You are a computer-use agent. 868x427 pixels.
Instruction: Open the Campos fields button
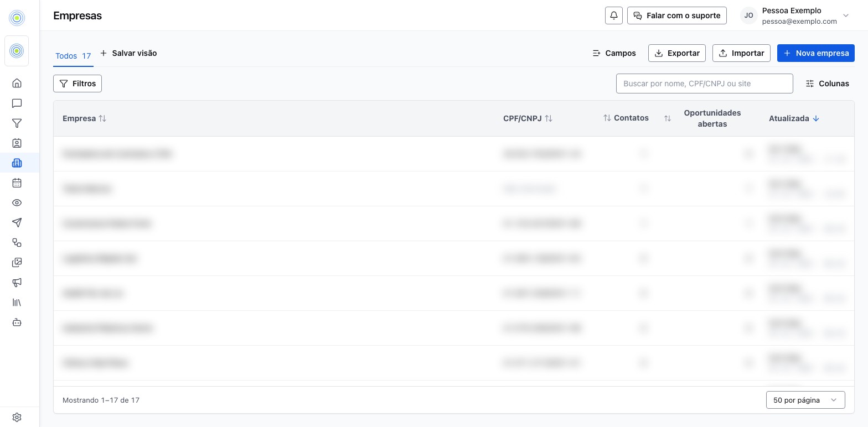pos(614,53)
